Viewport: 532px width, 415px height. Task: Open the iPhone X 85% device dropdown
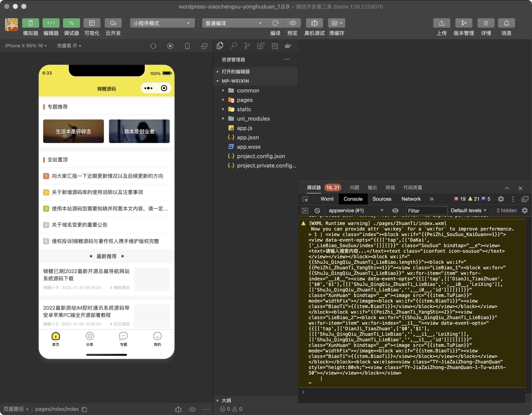tap(26, 46)
